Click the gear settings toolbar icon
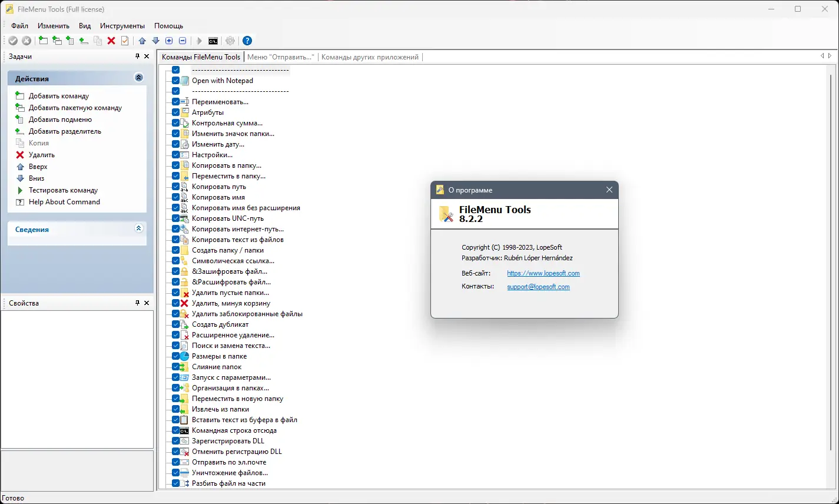 click(x=230, y=41)
